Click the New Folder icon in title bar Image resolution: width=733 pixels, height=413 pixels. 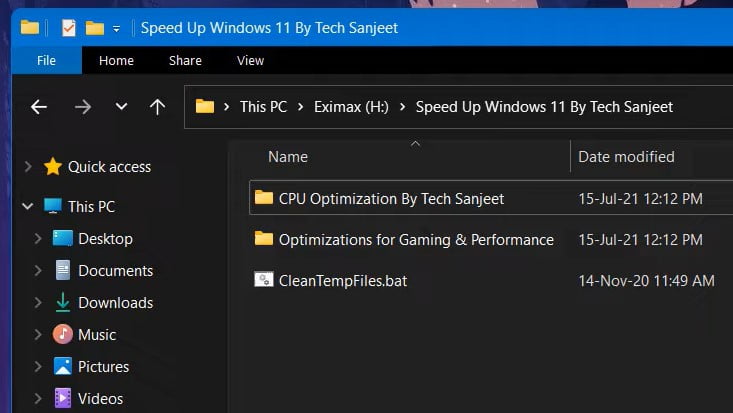[95, 27]
